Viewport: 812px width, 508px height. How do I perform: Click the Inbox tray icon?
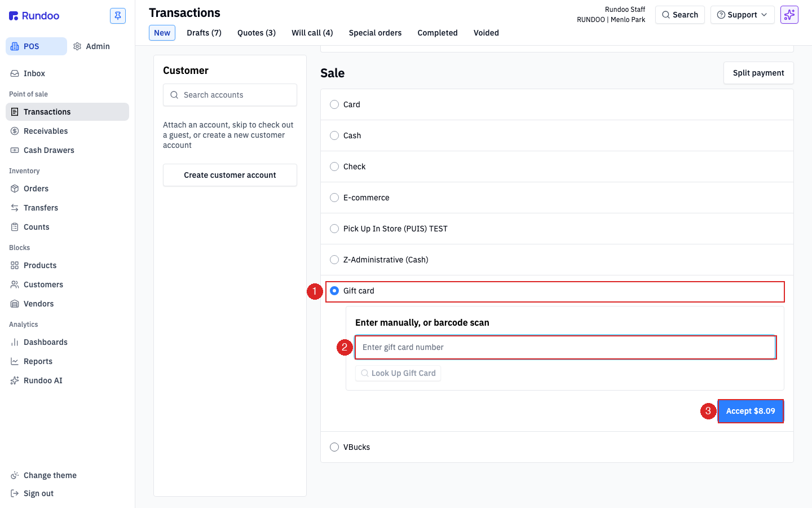[x=15, y=73]
